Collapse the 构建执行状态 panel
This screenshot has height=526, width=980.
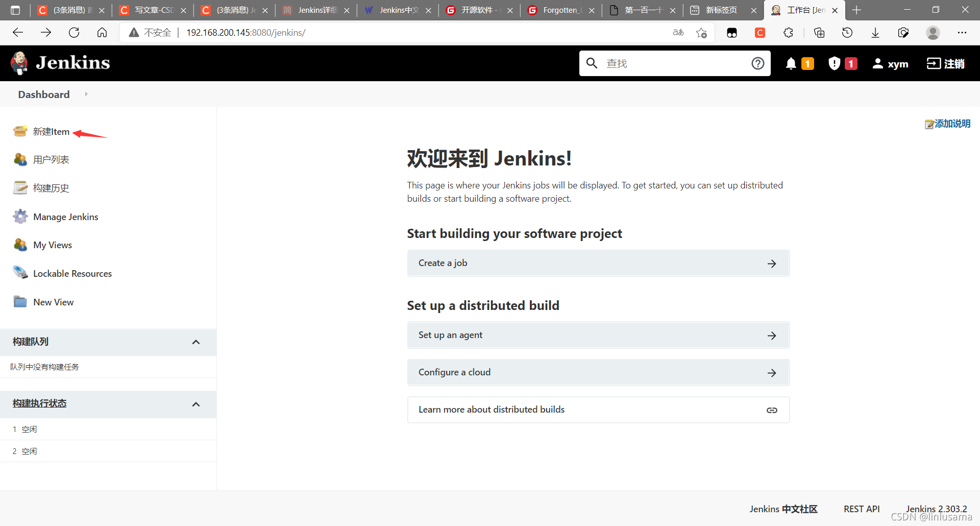click(196, 404)
